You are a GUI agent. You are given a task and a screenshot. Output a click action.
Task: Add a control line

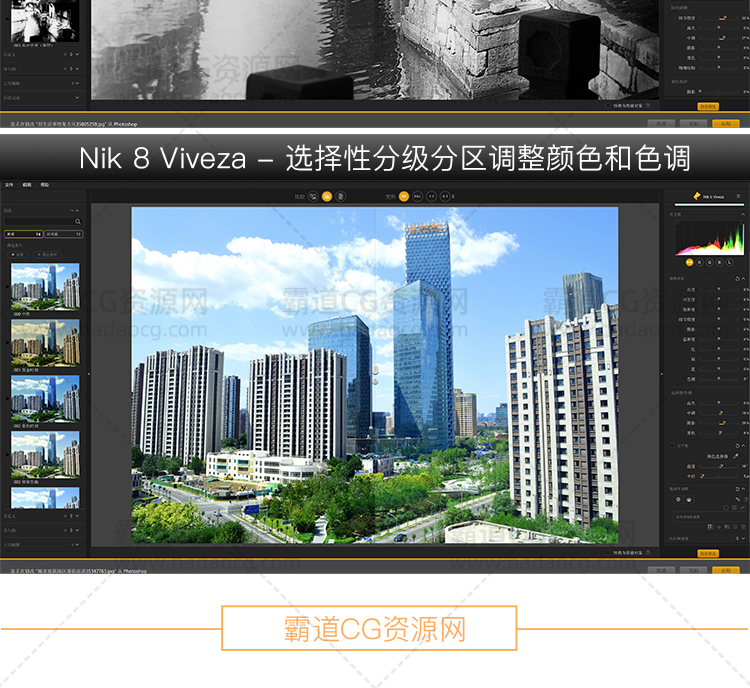coord(689,499)
